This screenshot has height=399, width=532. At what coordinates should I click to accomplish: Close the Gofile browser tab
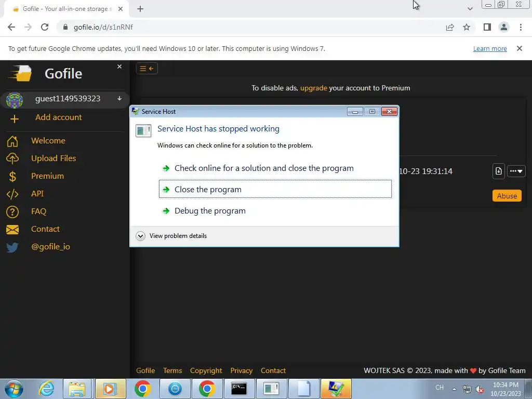point(121,9)
